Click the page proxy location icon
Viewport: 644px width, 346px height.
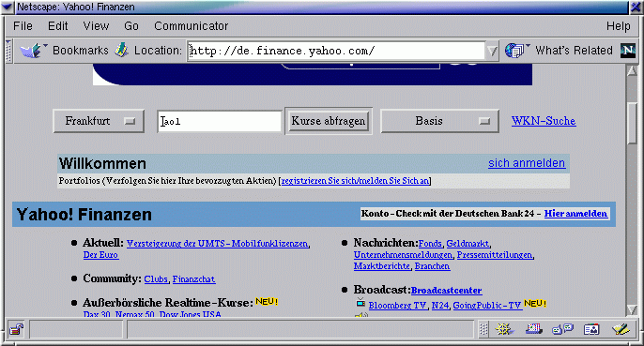pyautogui.click(x=122, y=50)
